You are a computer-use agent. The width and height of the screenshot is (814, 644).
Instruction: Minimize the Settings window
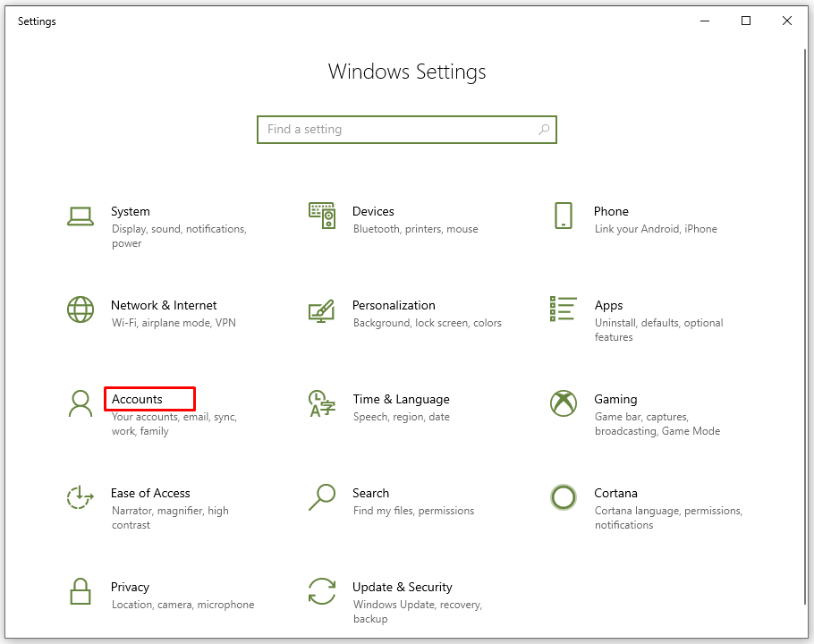[x=705, y=21]
